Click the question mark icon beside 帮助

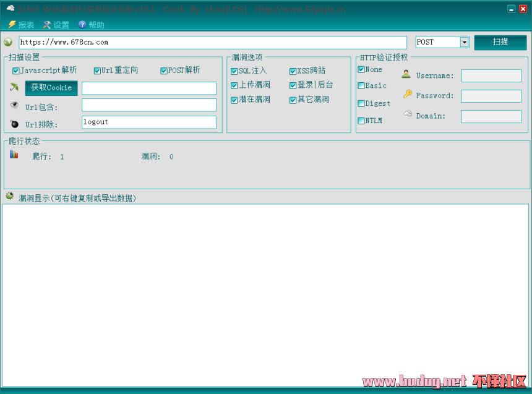click(82, 25)
